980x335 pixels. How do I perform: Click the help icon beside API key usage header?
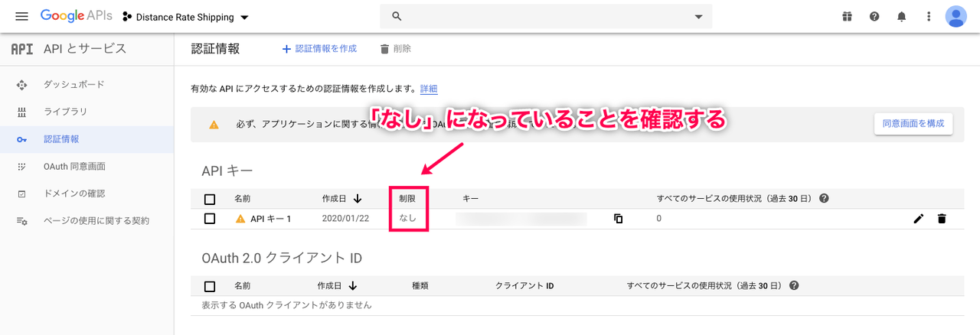(824, 198)
